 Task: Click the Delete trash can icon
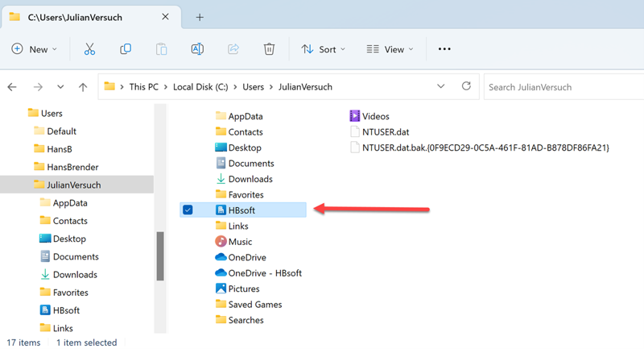(x=270, y=49)
